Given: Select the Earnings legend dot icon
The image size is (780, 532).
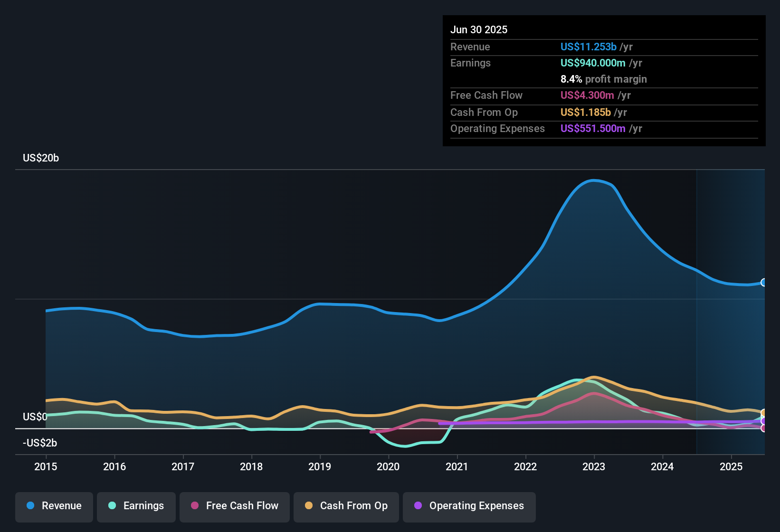Looking at the screenshot, I should 111,506.
